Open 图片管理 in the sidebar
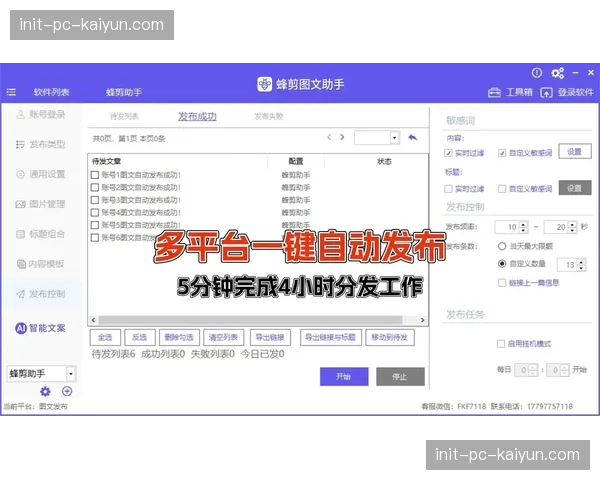The image size is (600, 480). coord(41,204)
